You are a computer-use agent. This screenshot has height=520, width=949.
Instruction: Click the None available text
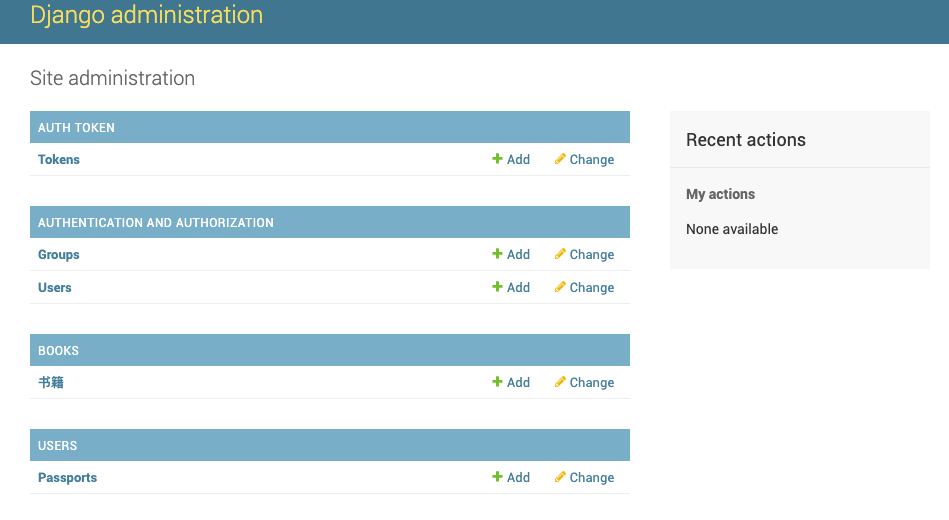732,229
